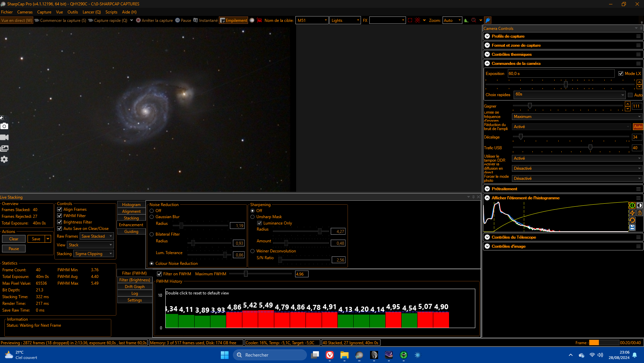This screenshot has height=363, width=644.
Task: Toggle the Empilement live stacking button
Action: coord(234,21)
